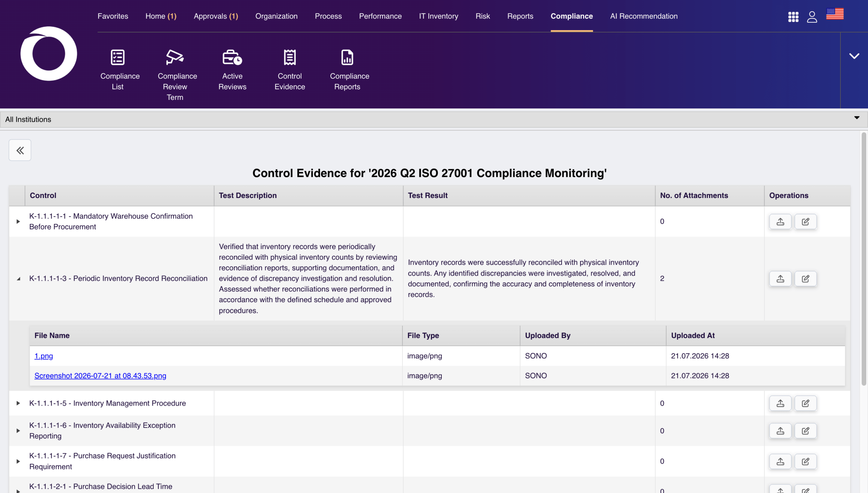Select the Performance tab
Viewport: 868px width, 493px height.
pyautogui.click(x=380, y=16)
